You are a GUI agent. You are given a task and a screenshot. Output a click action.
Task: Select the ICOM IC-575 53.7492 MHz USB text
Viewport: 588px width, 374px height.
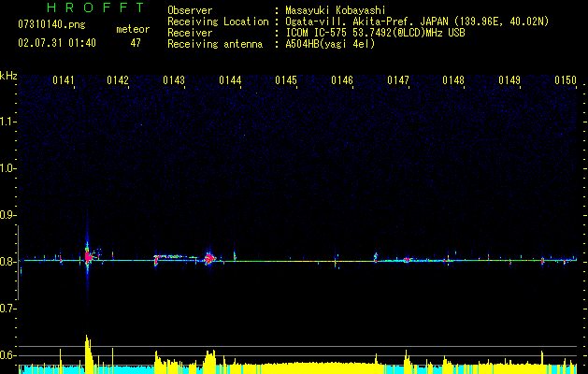(375, 33)
